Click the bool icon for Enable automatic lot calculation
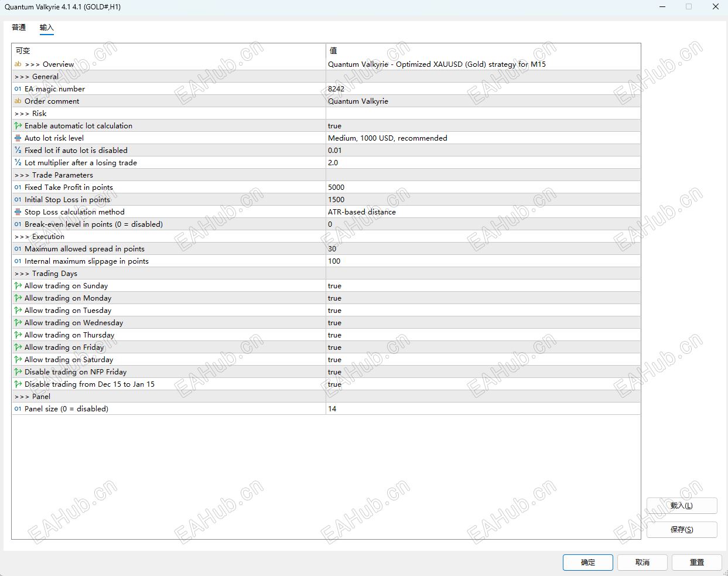This screenshot has height=576, width=728. [x=18, y=126]
